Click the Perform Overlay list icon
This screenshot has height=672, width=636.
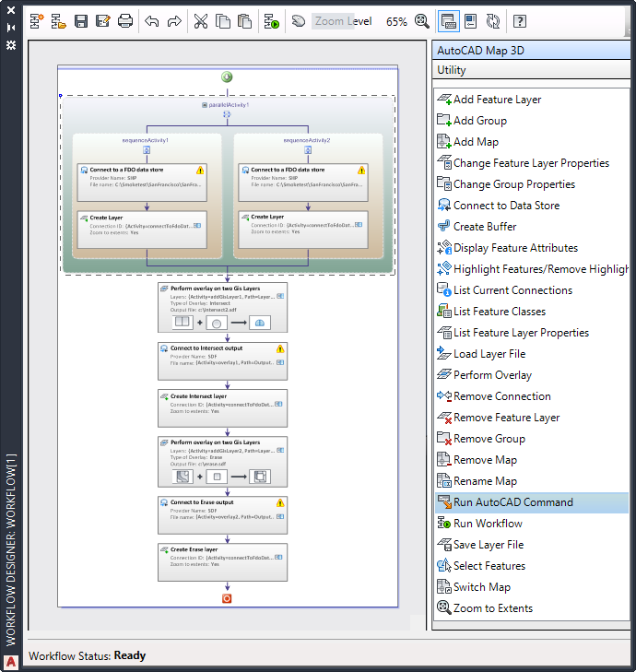tap(444, 375)
